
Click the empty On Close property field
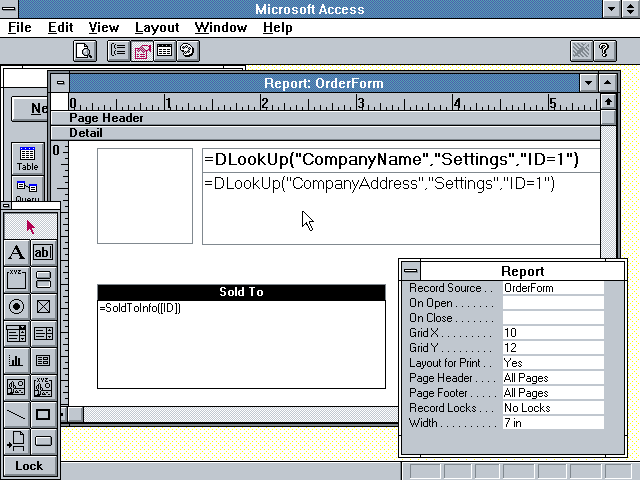553,318
